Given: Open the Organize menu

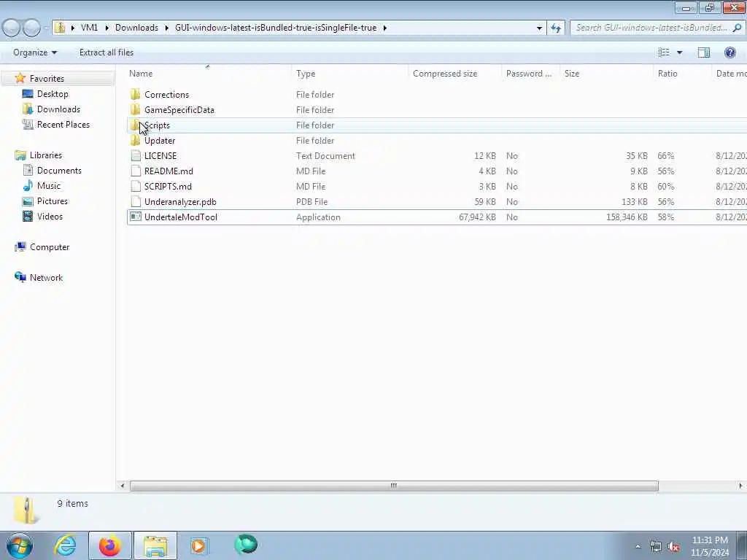Looking at the screenshot, I should click(35, 52).
